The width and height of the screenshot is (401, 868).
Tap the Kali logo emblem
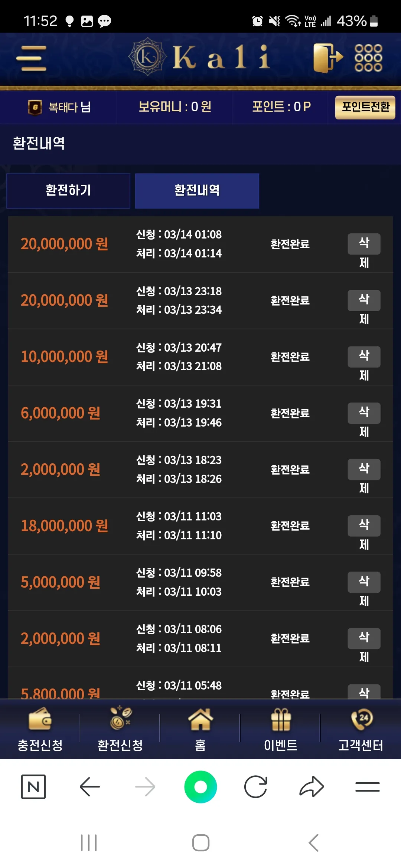pos(147,57)
